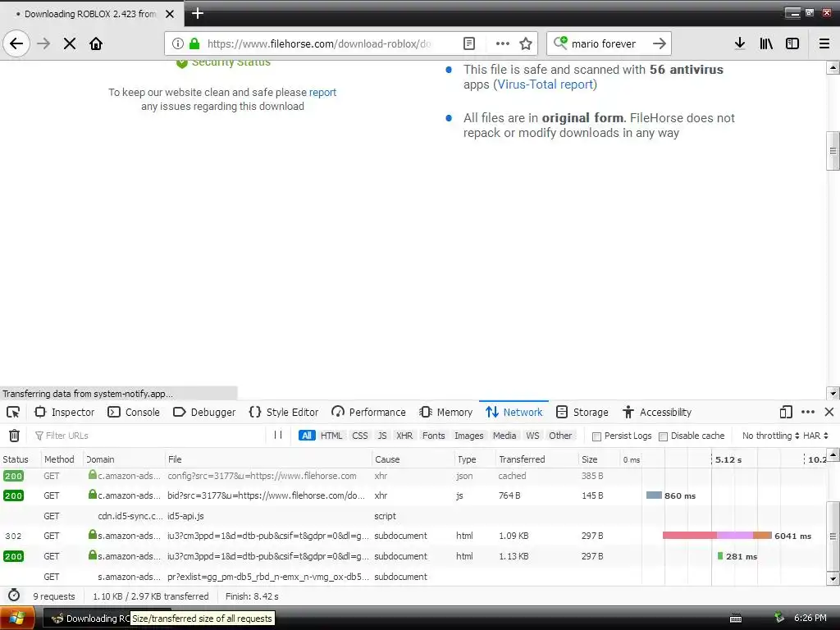Open the HAR dropdown menu
The width and height of the screenshot is (840, 630).
click(x=815, y=436)
